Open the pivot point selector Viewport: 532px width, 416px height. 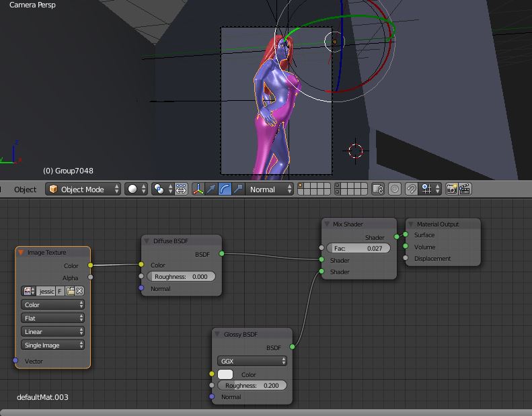(162, 190)
